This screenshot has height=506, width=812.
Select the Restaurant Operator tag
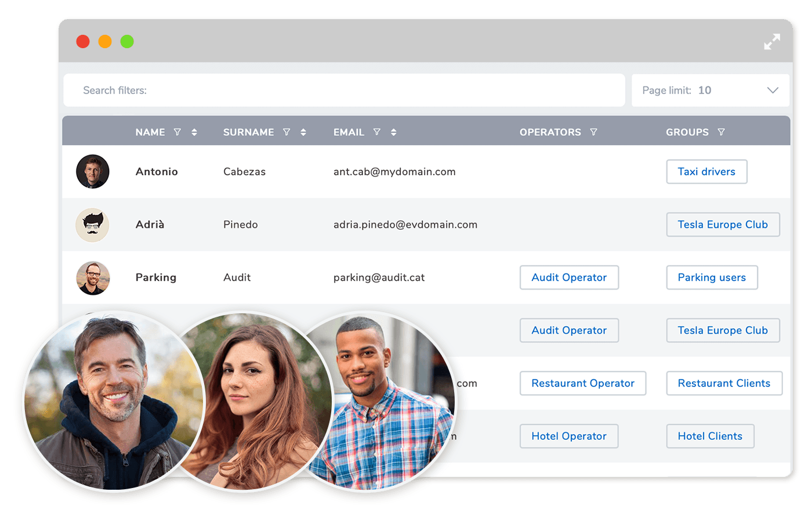(583, 384)
